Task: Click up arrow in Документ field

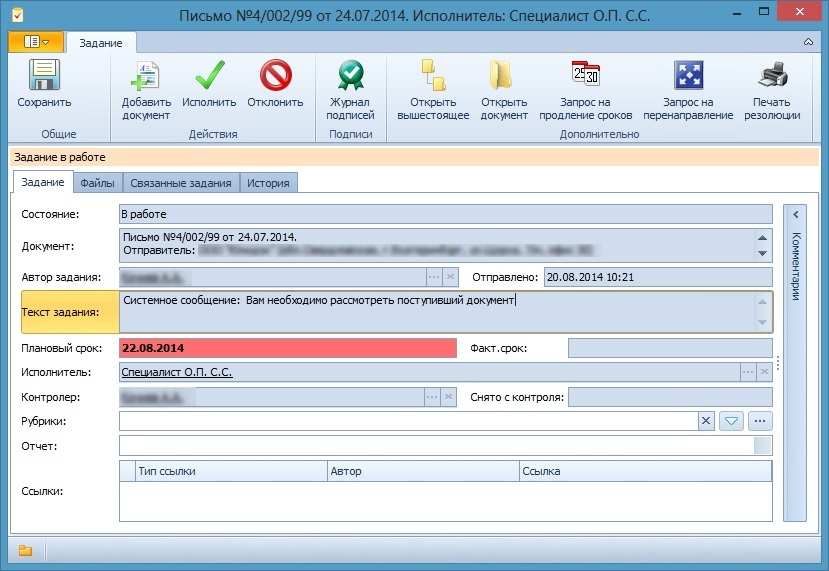Action: [x=762, y=238]
